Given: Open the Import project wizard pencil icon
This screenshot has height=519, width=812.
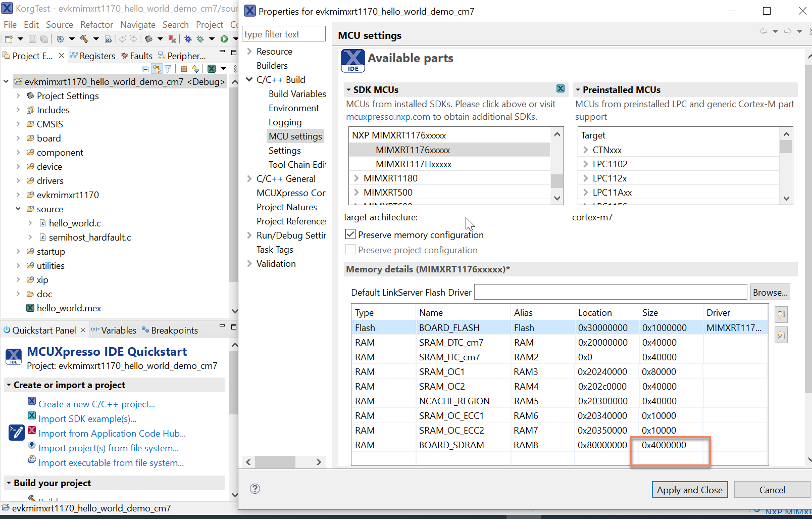Looking at the screenshot, I should click(17, 433).
